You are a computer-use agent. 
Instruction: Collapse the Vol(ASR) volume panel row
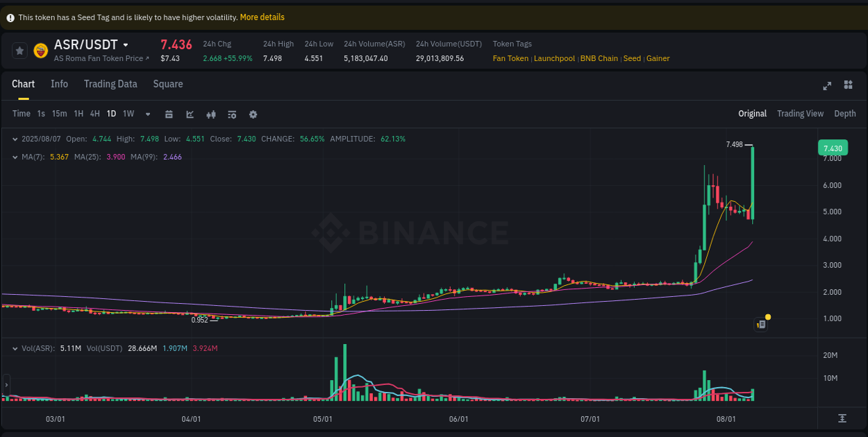point(15,349)
